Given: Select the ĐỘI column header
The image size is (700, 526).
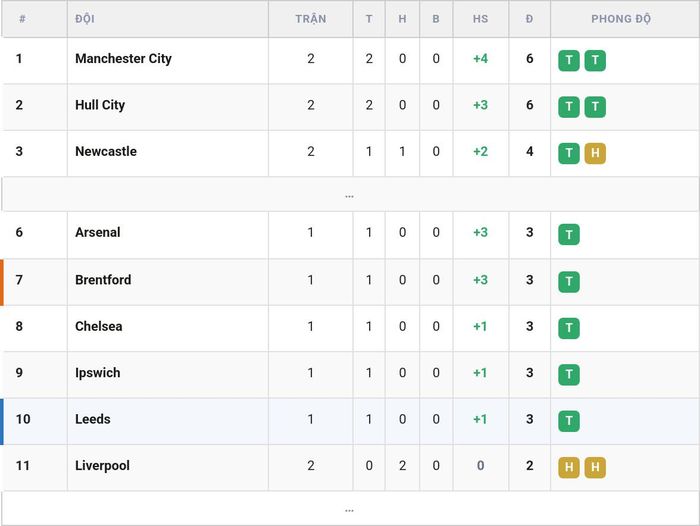Looking at the screenshot, I should pos(85,19).
